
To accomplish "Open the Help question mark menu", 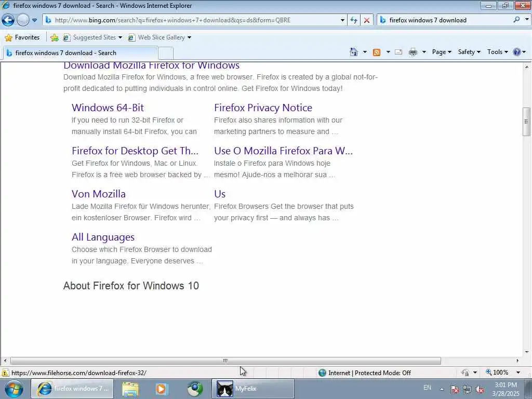I will 519,52.
